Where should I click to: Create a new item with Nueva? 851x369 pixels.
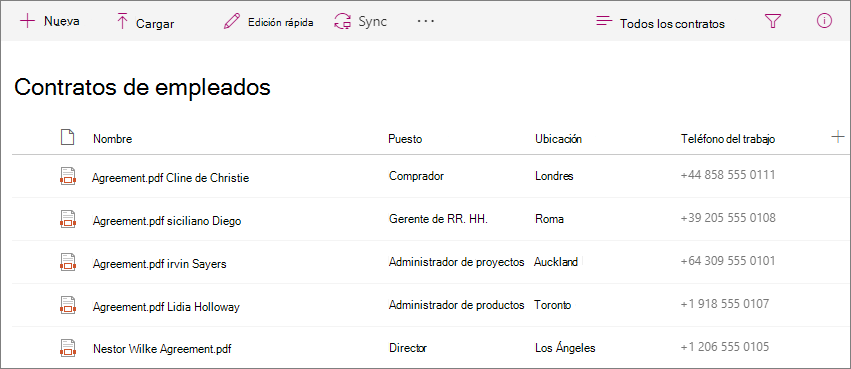click(62, 21)
